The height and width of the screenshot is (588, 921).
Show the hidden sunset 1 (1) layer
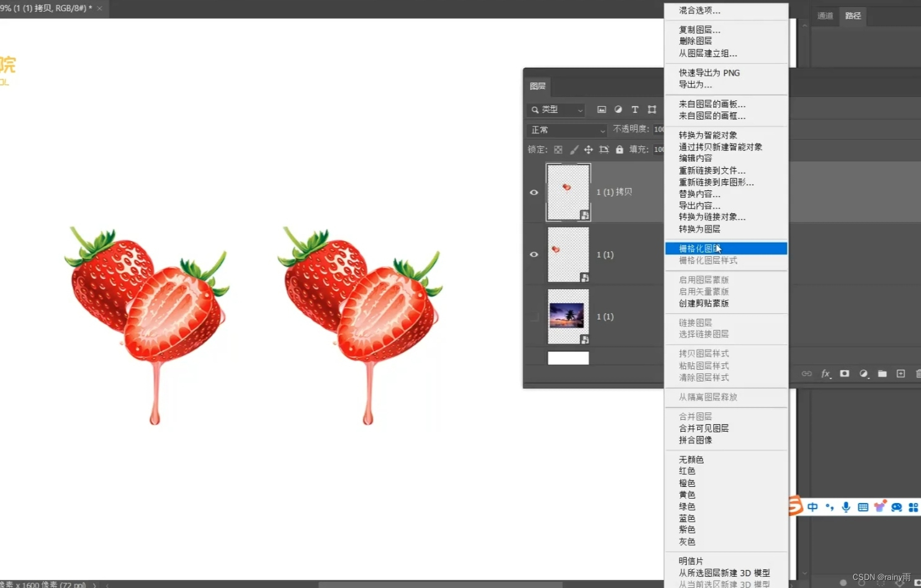(x=534, y=317)
